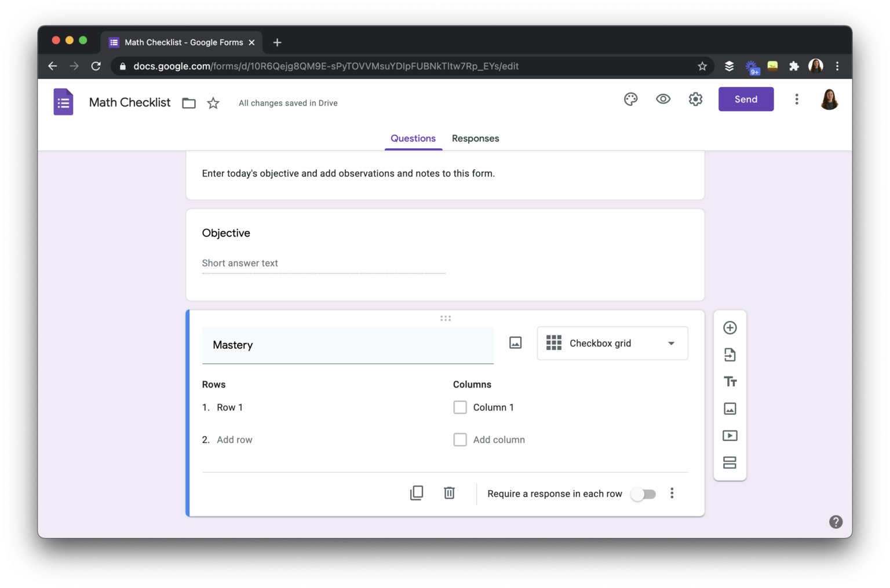This screenshot has height=588, width=890.
Task: Open more options for the Mastery question
Action: point(672,493)
